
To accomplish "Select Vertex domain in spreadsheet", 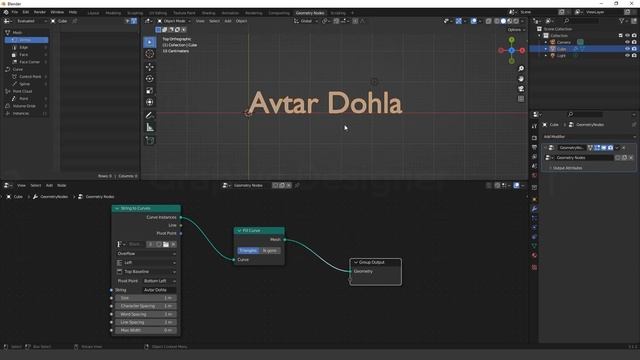I will point(26,40).
